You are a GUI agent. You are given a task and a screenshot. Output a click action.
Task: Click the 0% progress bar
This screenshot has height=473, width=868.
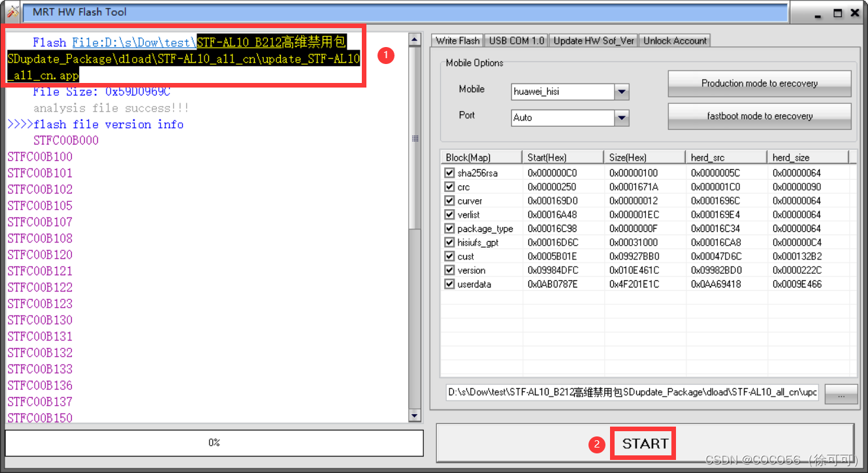click(x=214, y=443)
